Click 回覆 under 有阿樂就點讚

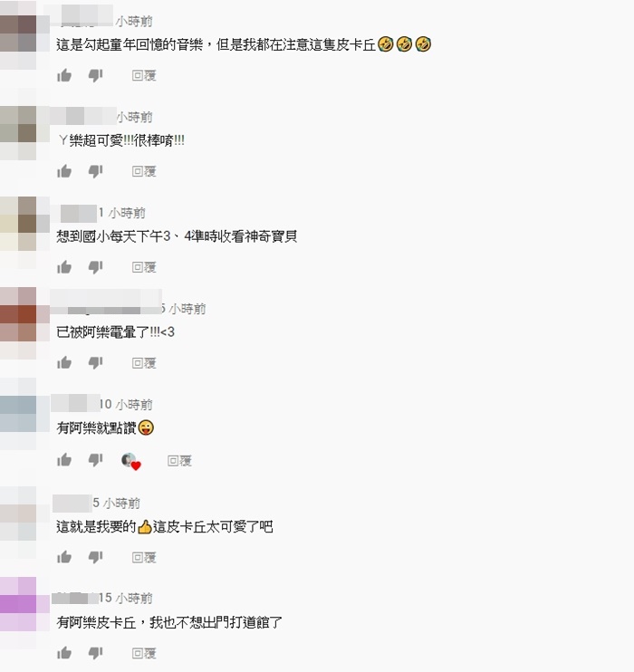179,461
